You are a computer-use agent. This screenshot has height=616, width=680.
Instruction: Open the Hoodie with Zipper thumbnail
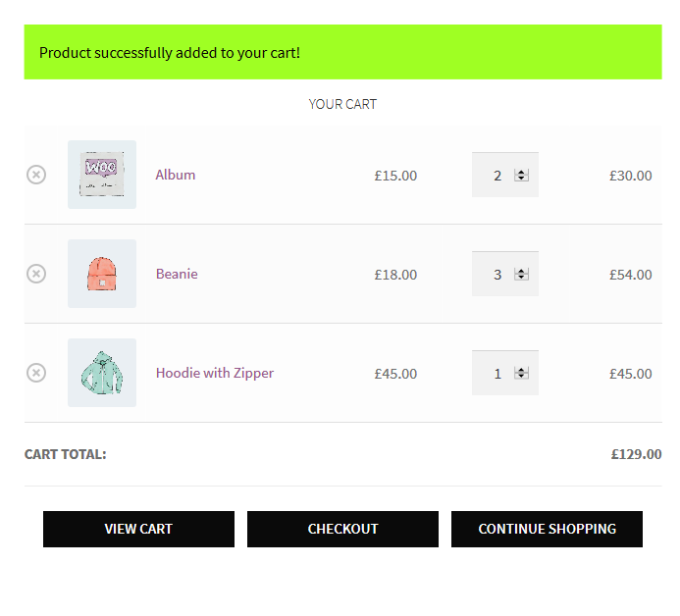(x=102, y=373)
